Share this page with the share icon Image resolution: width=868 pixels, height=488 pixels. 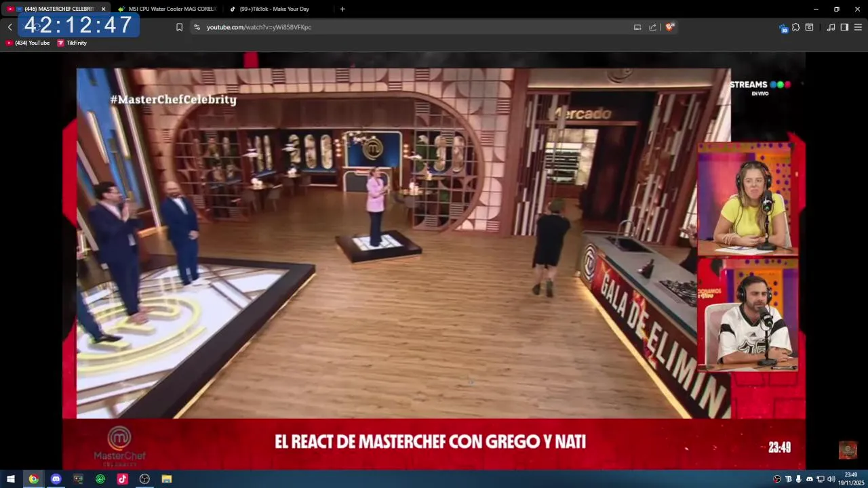[652, 27]
